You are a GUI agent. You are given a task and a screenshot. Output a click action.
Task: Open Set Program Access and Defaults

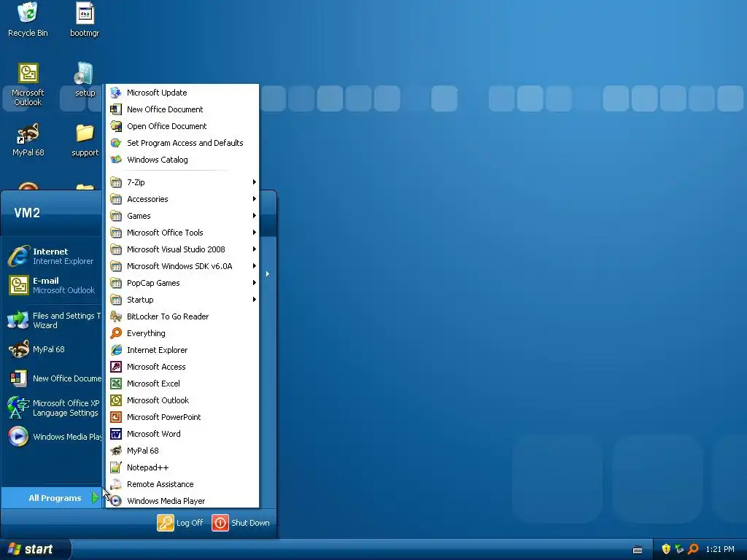click(182, 143)
